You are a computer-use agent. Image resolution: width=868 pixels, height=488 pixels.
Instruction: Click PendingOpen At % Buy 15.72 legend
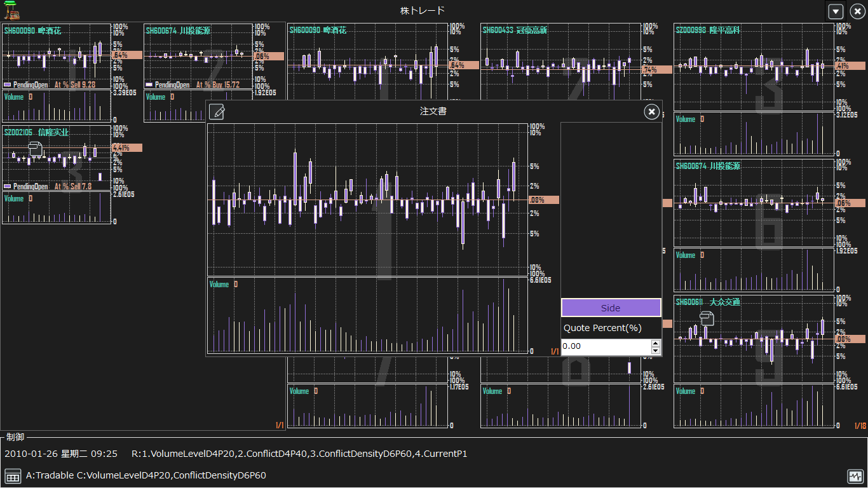pyautogui.click(x=193, y=85)
